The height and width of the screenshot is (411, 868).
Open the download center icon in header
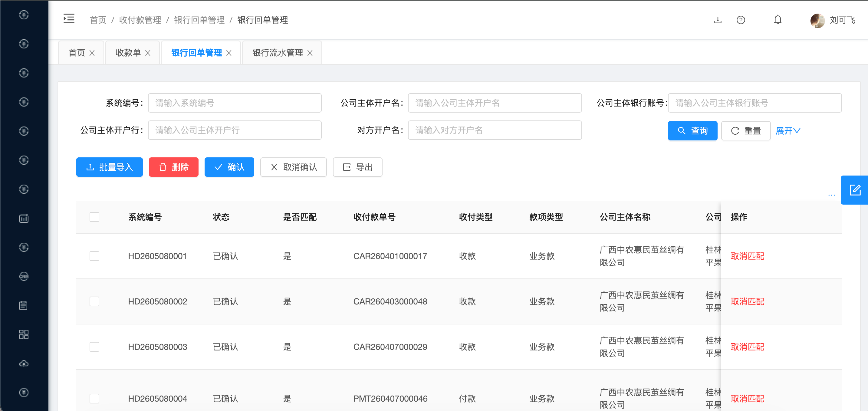718,20
